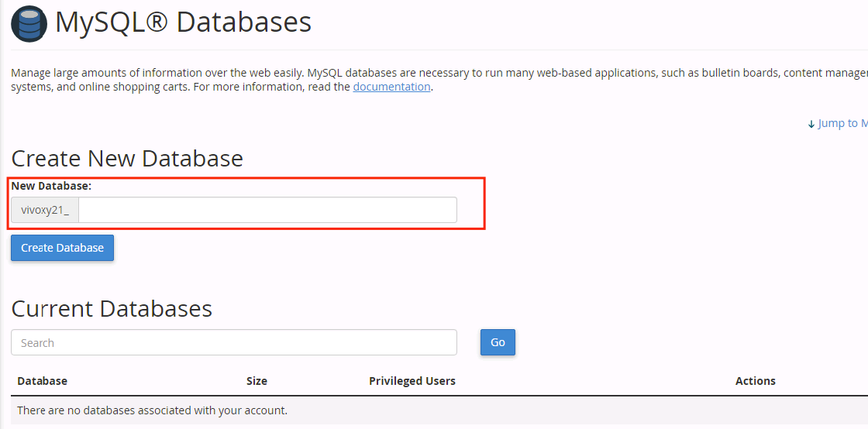Image resolution: width=868 pixels, height=429 pixels.
Task: Follow the Jump to link with down arrow
Action: tap(838, 123)
